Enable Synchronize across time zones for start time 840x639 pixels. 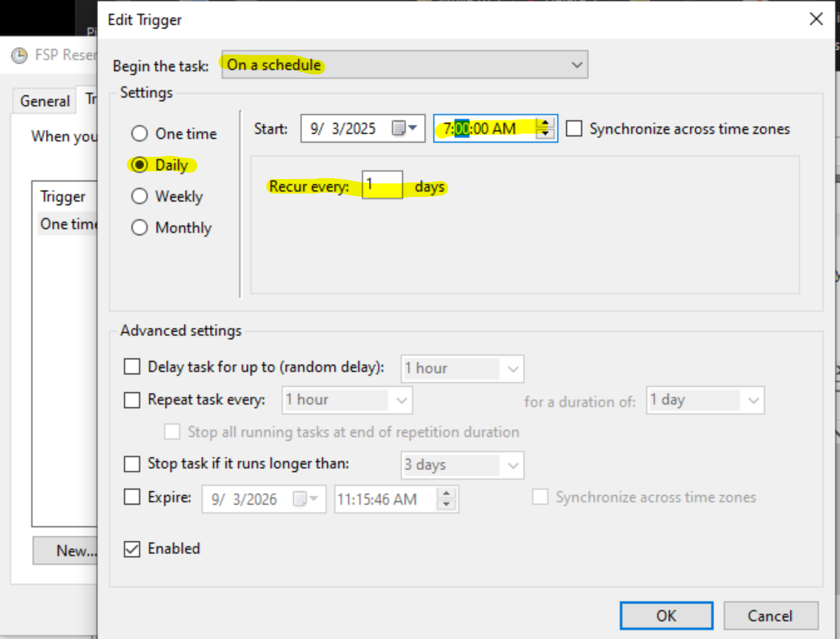[x=574, y=129]
